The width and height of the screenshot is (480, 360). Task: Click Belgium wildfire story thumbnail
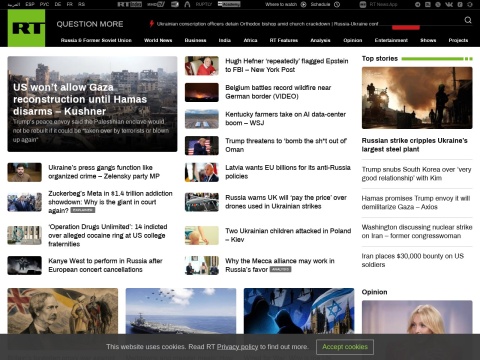pos(202,92)
